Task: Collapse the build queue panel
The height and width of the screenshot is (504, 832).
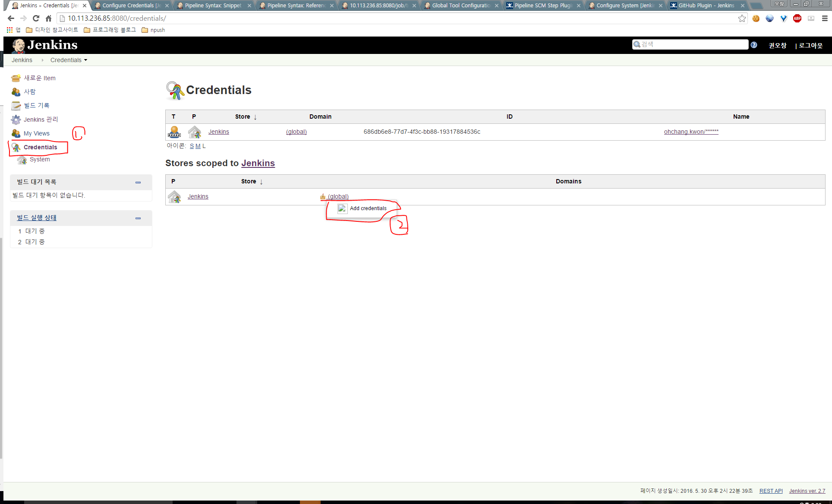Action: point(138,182)
